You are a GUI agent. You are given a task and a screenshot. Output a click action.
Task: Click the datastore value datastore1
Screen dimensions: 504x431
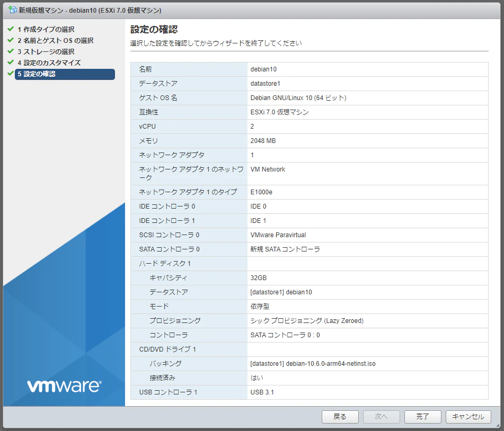point(265,84)
